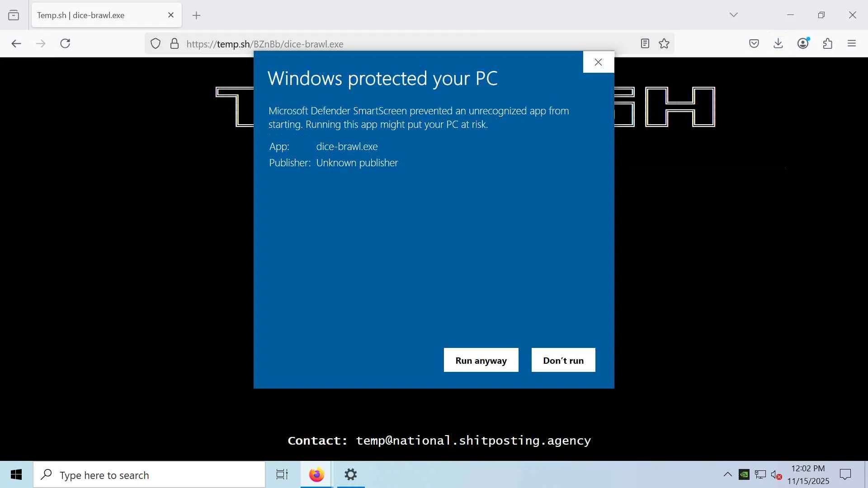Open the Settings taskbar icon
The height and width of the screenshot is (488, 868).
(x=350, y=474)
